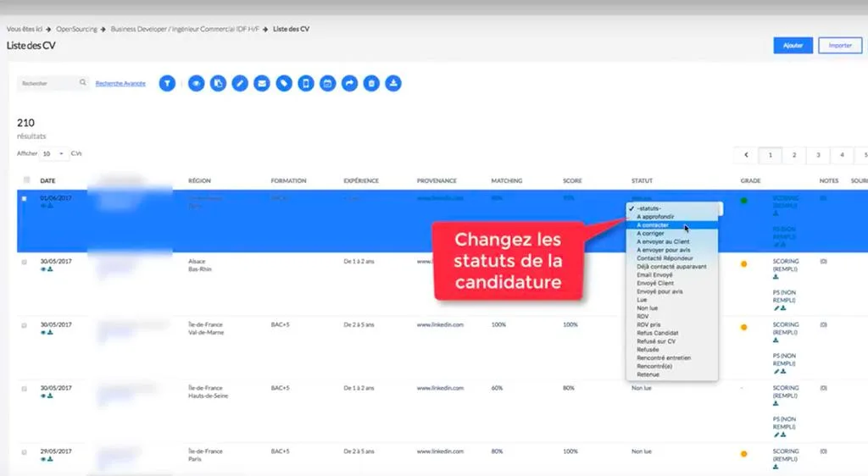This screenshot has height=476, width=868.
Task: Click eye icon under 01/06/2017 date
Action: coord(43,206)
